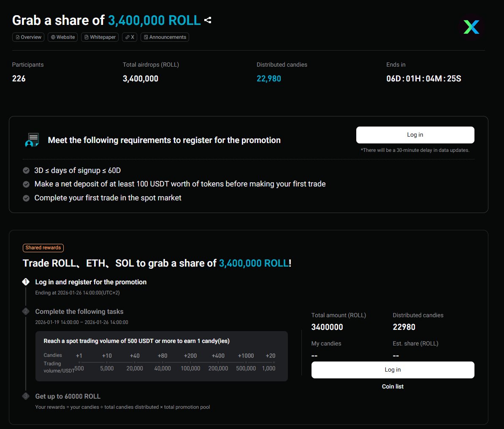
Task: Click the 30-minute delay note
Action: click(x=415, y=150)
